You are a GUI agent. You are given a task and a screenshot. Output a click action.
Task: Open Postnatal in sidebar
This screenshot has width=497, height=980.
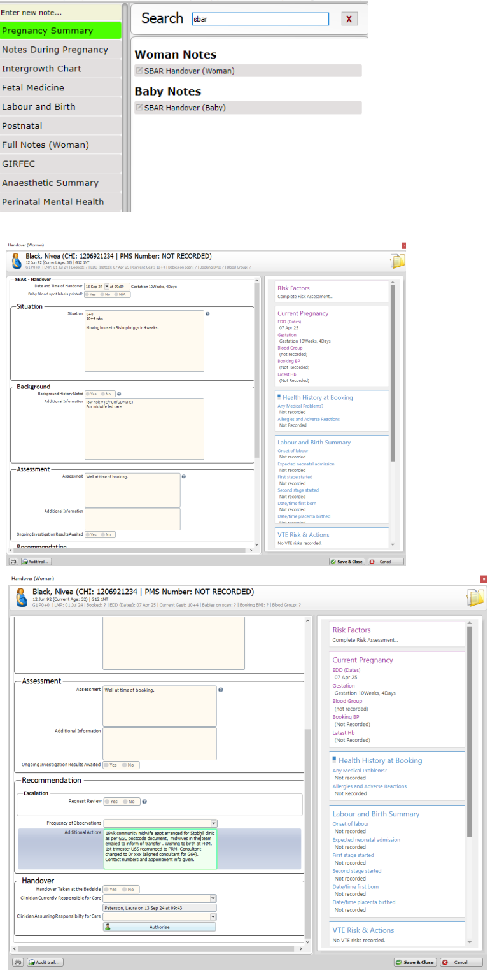point(60,126)
